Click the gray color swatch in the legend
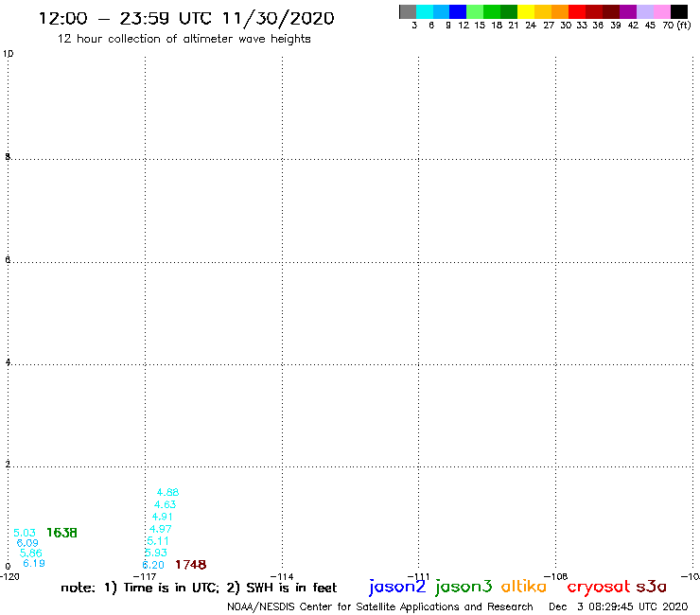The height and width of the screenshot is (615, 700). (408, 12)
